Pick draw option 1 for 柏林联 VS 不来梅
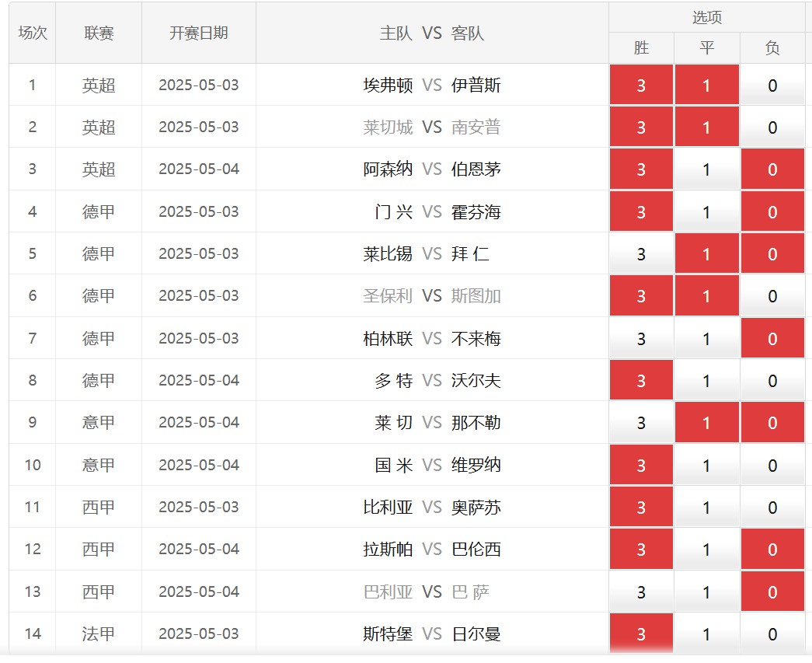Viewport: 812px width, 663px height. click(707, 338)
